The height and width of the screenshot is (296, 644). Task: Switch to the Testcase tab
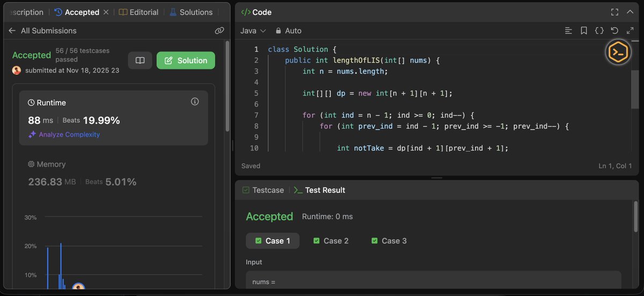tap(263, 190)
